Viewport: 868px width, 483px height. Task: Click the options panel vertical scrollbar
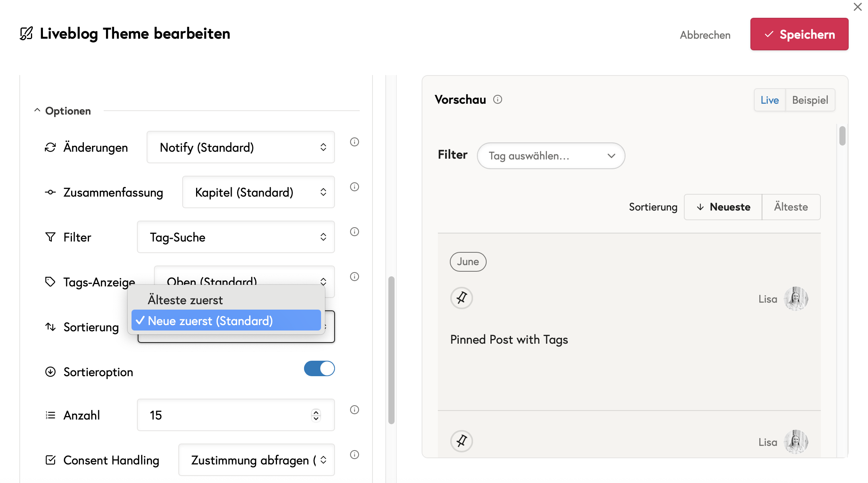click(391, 350)
